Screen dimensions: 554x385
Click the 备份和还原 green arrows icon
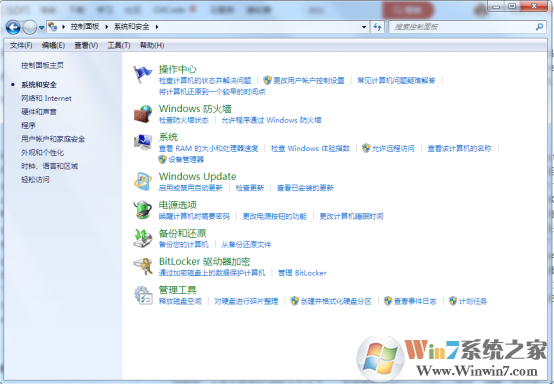[x=143, y=238]
